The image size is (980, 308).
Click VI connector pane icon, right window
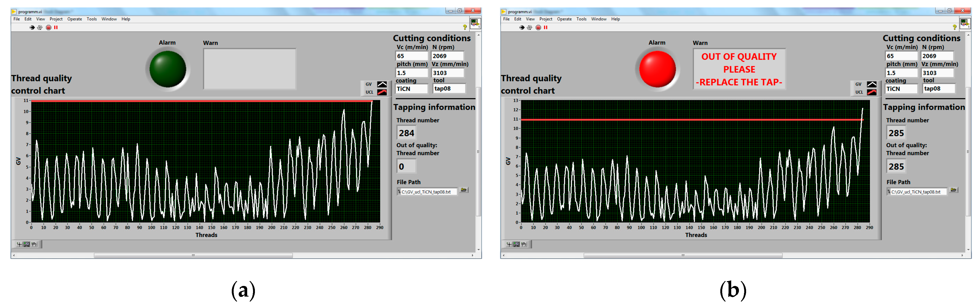coord(965,23)
